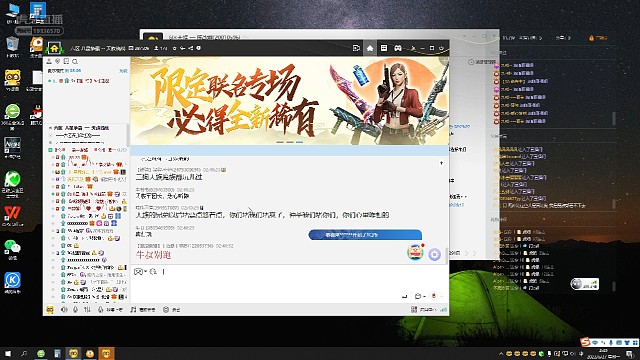Screen dimensions: 640x360
Task: Expand the dropdown arrow beside the emoji icon
Action: click(x=145, y=271)
